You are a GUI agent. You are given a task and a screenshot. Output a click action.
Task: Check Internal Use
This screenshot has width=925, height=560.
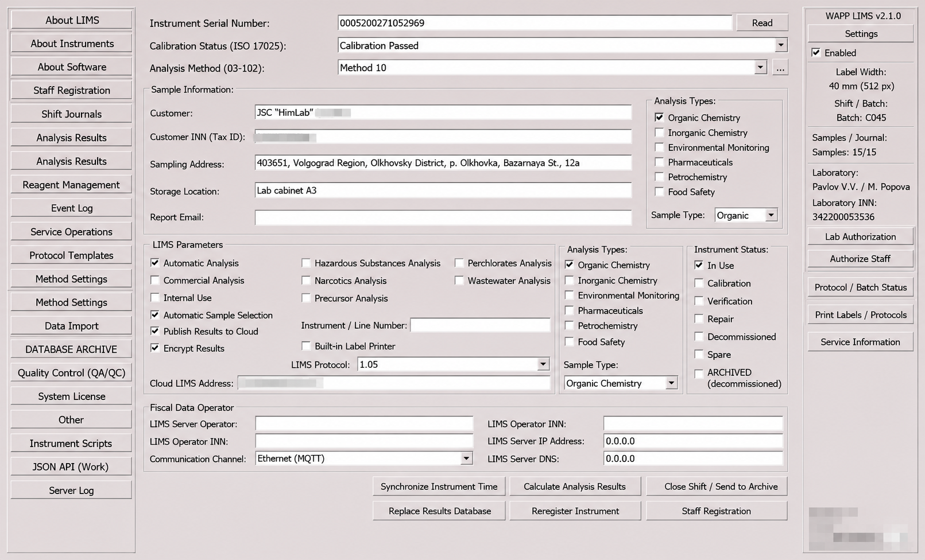tap(155, 298)
